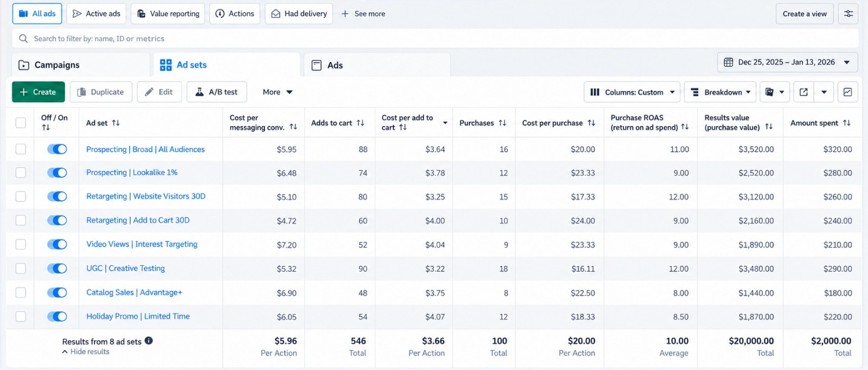Toggle off UGC Creative Testing ad set
The width and height of the screenshot is (868, 370).
tap(57, 269)
